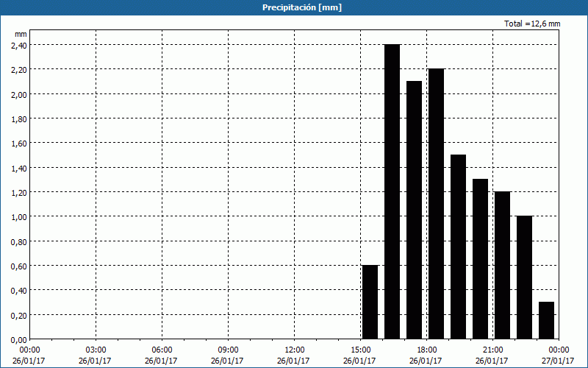Viewport: 588px width, 368px height.
Task: Select the 2,10 mm bar before 18:00
Action: coord(415,210)
